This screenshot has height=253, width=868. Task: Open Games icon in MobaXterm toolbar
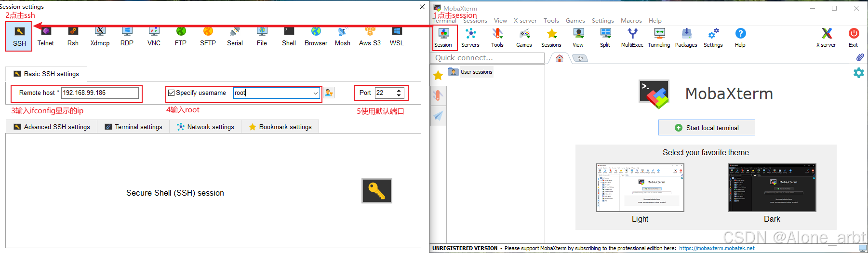tap(524, 38)
